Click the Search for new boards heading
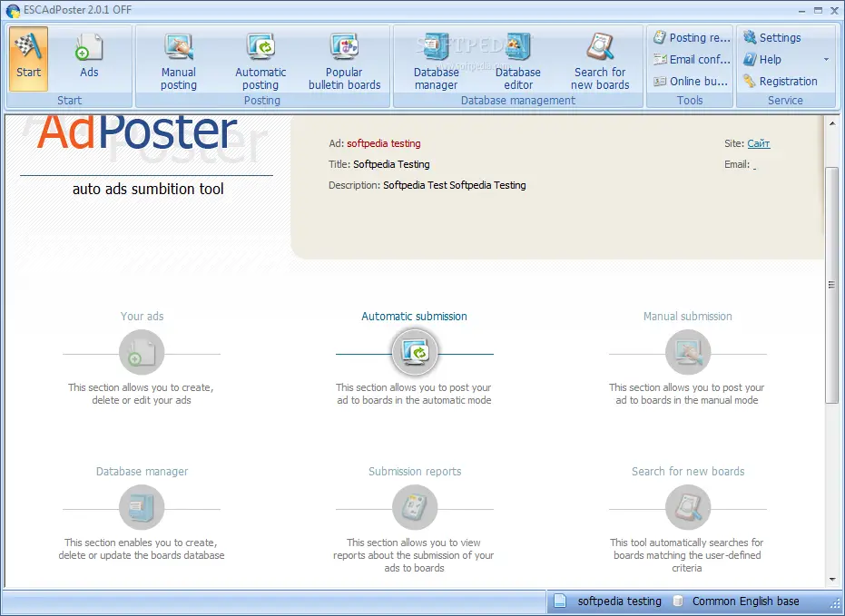The height and width of the screenshot is (616, 845). 688,471
